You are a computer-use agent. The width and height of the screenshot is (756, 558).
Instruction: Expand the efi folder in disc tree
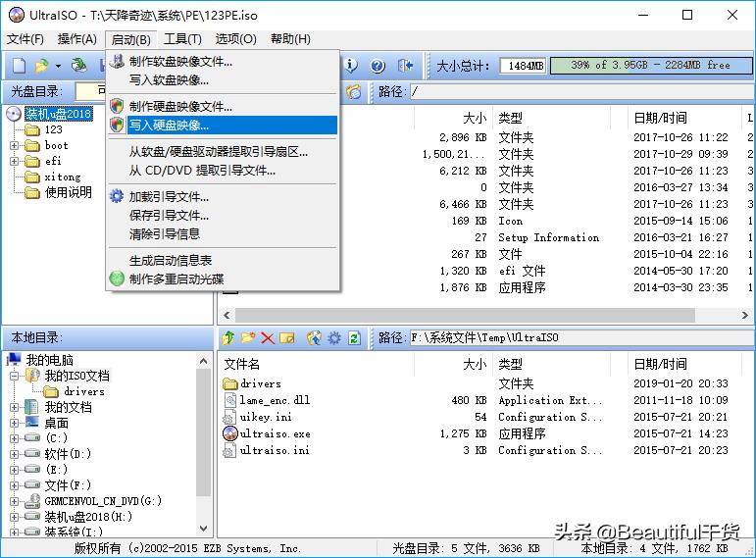(x=15, y=161)
